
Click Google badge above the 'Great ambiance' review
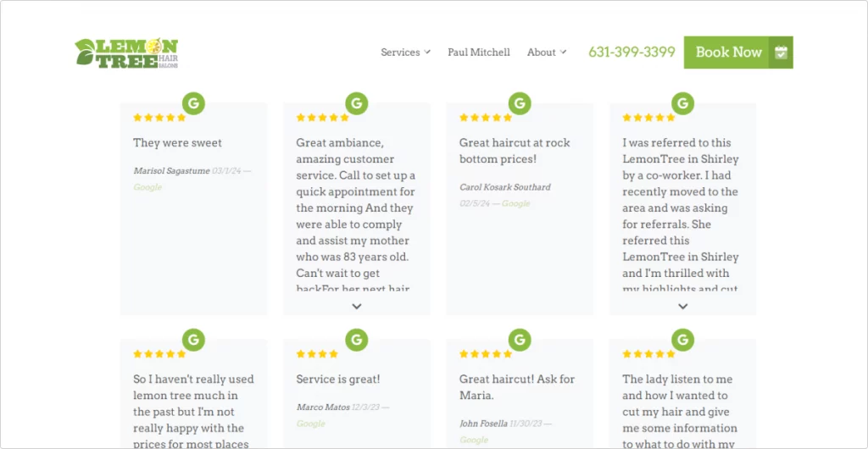(357, 103)
